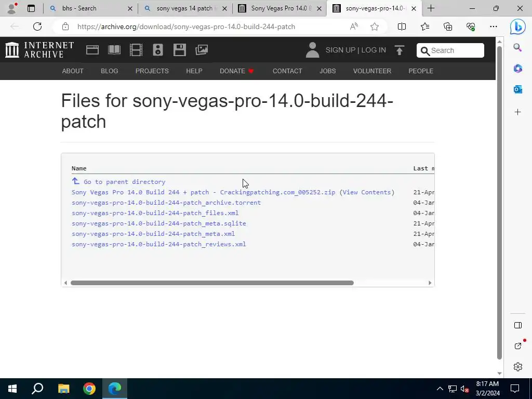Open the Images icon

pyautogui.click(x=202, y=50)
